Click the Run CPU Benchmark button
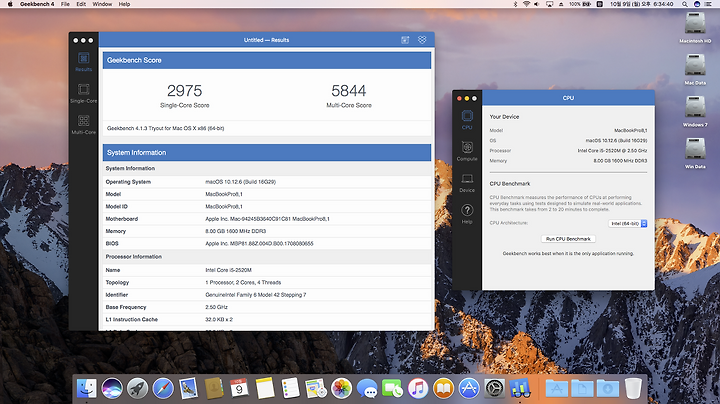The height and width of the screenshot is (404, 720). pyautogui.click(x=568, y=239)
